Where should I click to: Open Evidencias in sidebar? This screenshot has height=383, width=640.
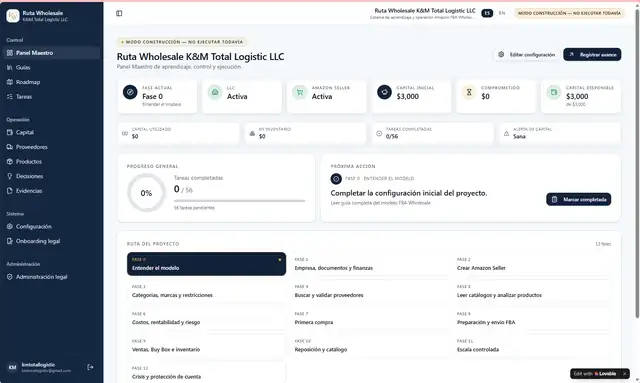coord(52,191)
